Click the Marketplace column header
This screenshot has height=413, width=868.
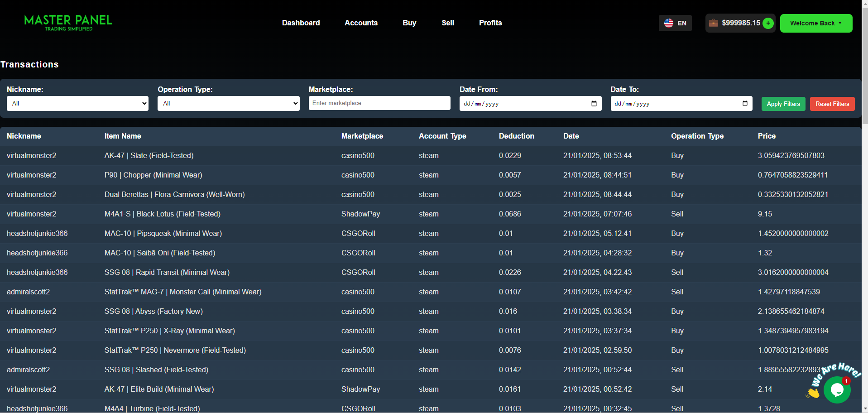[362, 136]
